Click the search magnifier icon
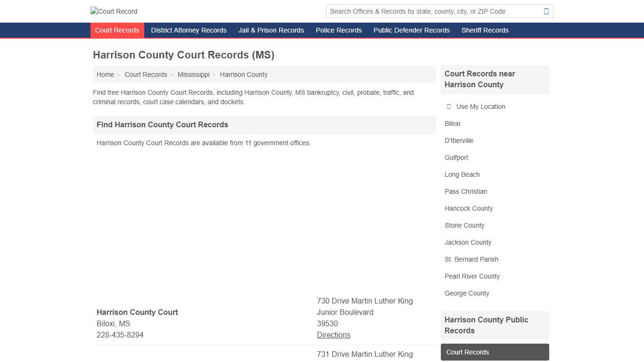 (x=546, y=11)
